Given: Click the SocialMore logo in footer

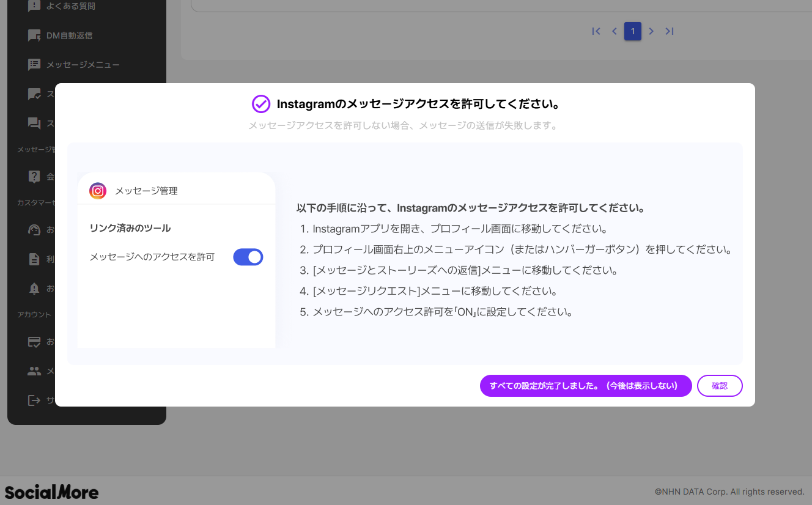Looking at the screenshot, I should tap(51, 492).
